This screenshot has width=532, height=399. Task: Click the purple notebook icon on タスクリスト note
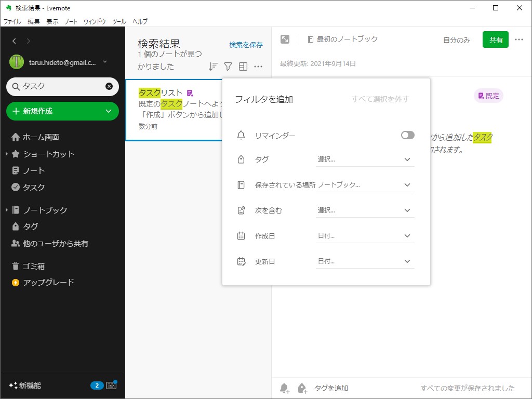point(191,92)
